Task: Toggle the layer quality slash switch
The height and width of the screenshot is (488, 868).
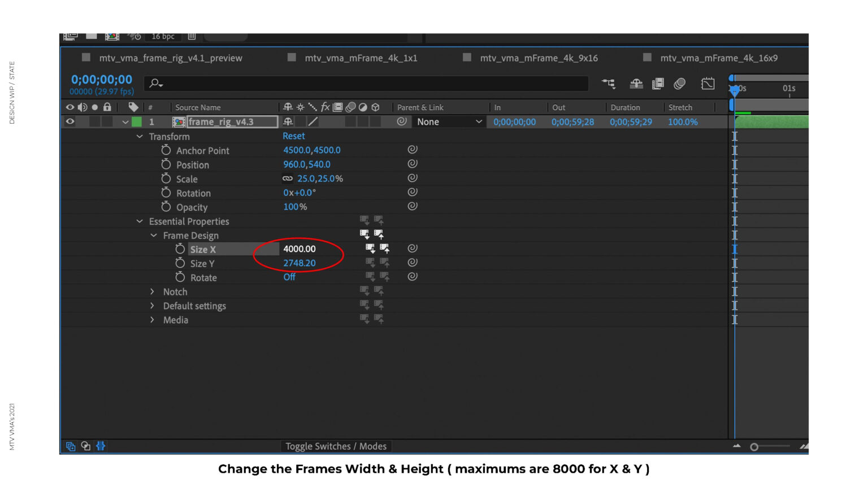Action: coord(313,121)
